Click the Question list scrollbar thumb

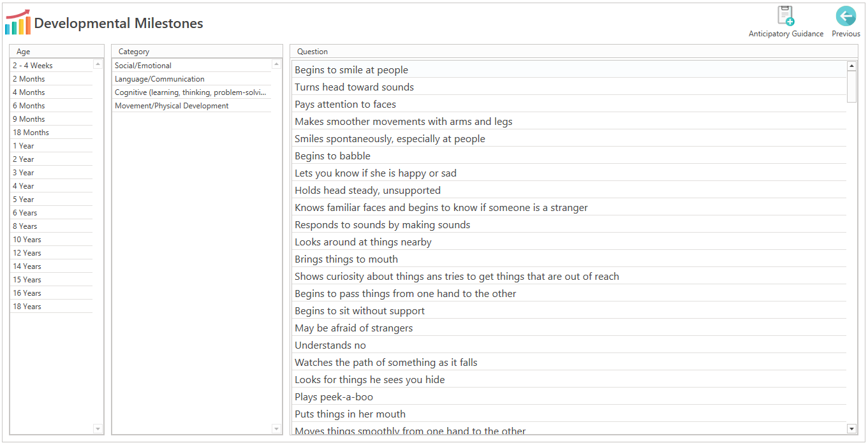coord(851,87)
